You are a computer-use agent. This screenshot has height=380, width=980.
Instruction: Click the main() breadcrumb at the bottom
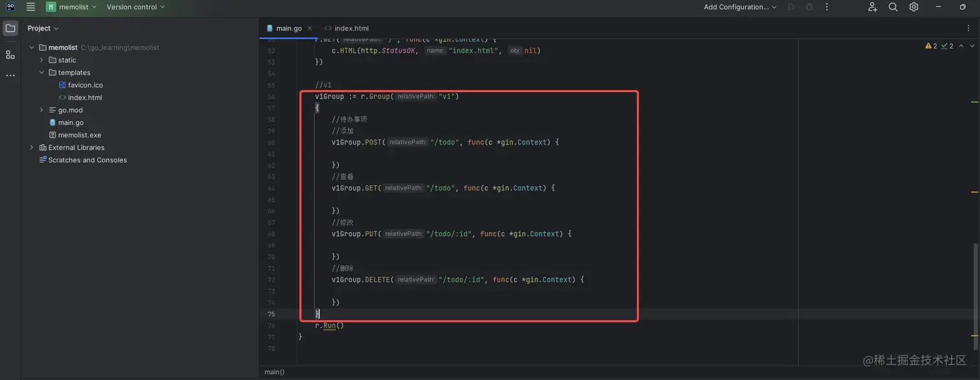click(x=274, y=372)
